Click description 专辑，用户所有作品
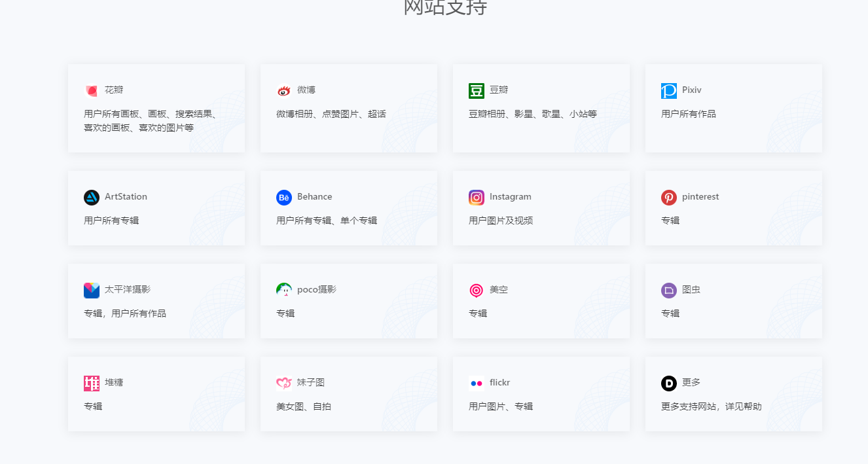Screen dimensions: 868x464 pos(125,313)
